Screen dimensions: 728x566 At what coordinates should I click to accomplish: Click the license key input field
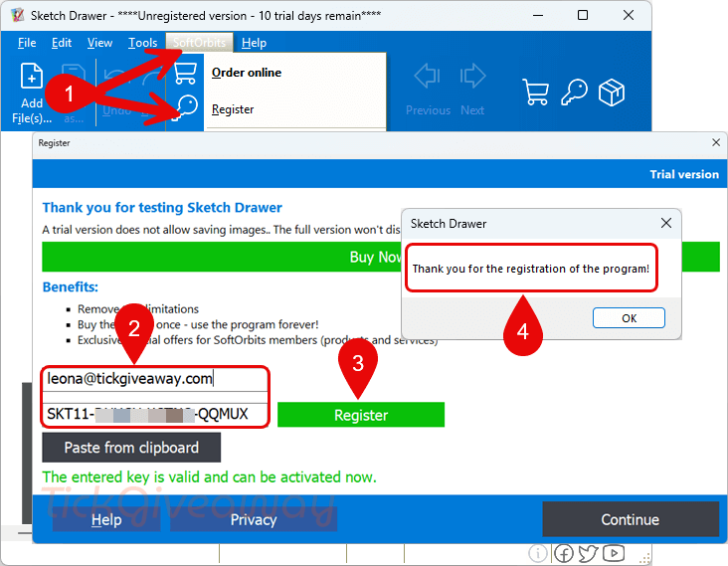[x=155, y=414]
